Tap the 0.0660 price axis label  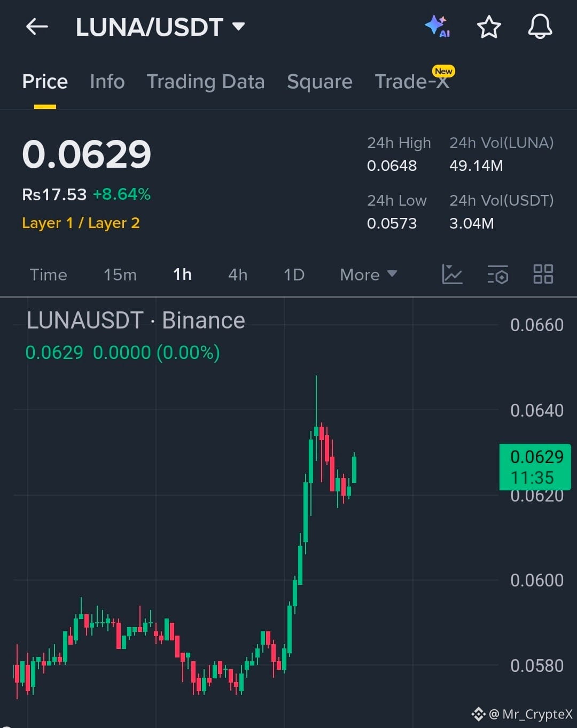point(536,325)
